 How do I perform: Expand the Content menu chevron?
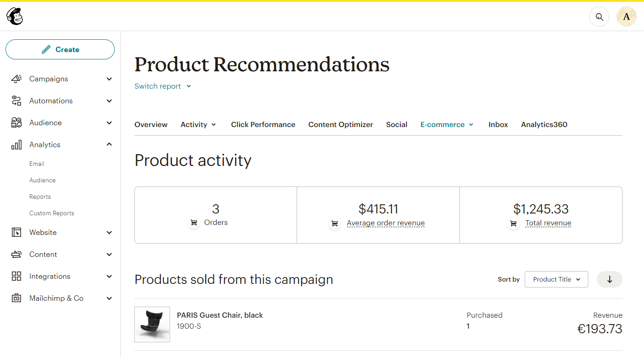pos(109,254)
